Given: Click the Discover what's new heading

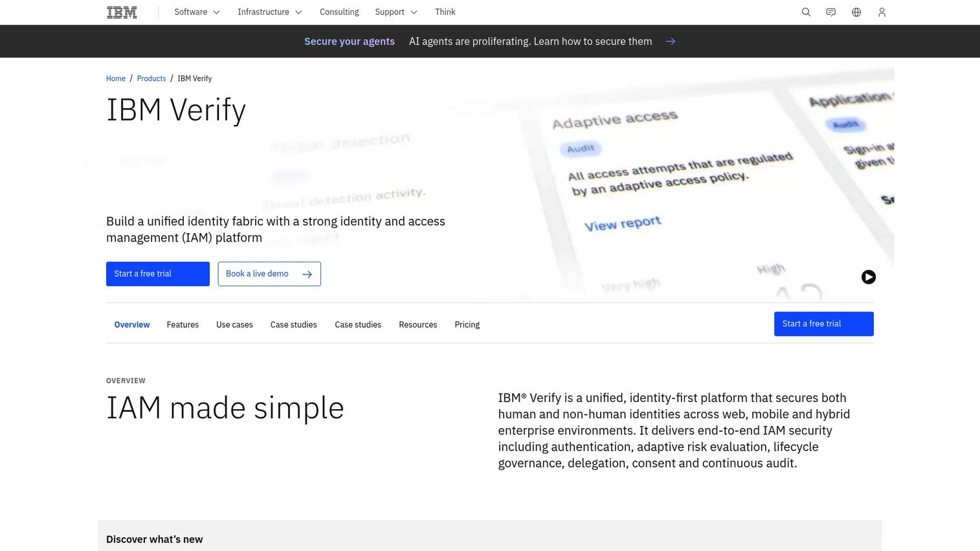Looking at the screenshot, I should point(155,539).
